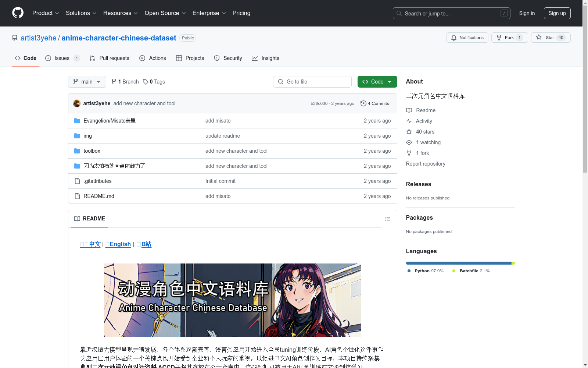
Task: Click the star icon in the Star button
Action: (x=539, y=37)
